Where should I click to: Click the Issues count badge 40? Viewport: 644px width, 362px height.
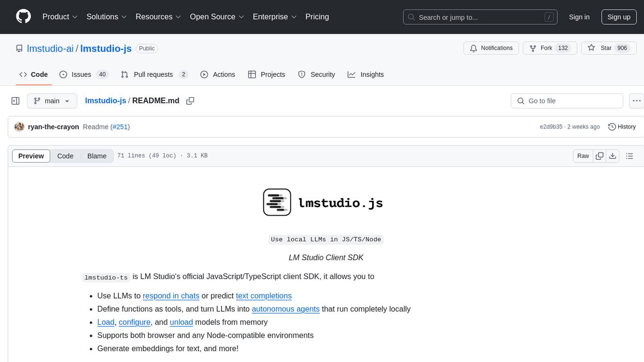coord(102,74)
